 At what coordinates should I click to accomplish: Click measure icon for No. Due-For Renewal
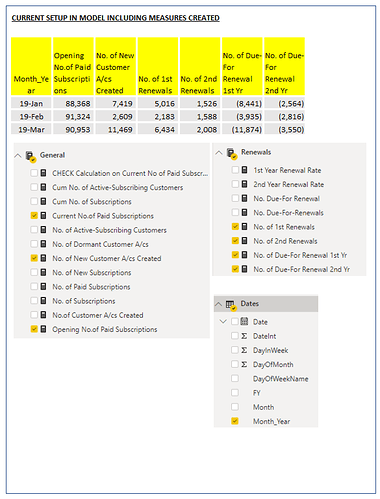244,198
